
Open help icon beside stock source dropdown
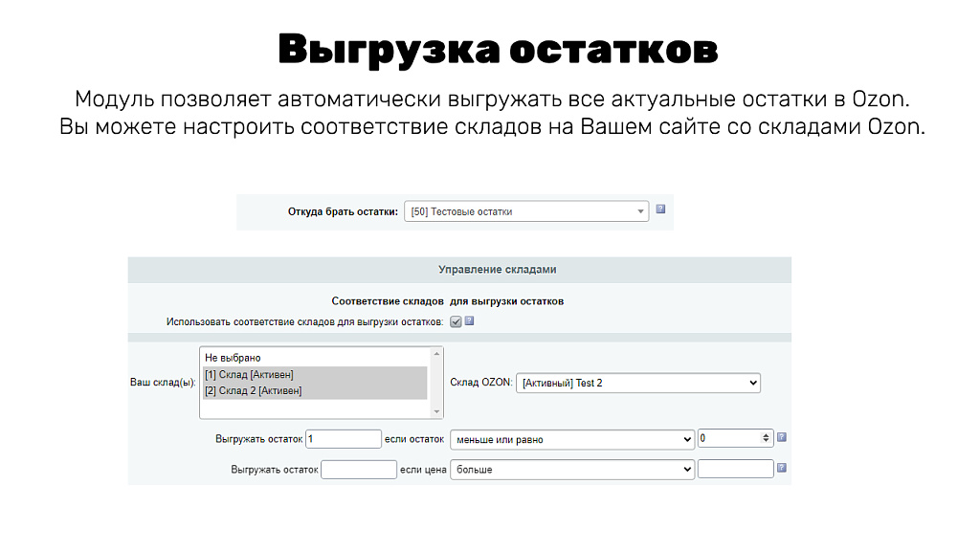659,209
